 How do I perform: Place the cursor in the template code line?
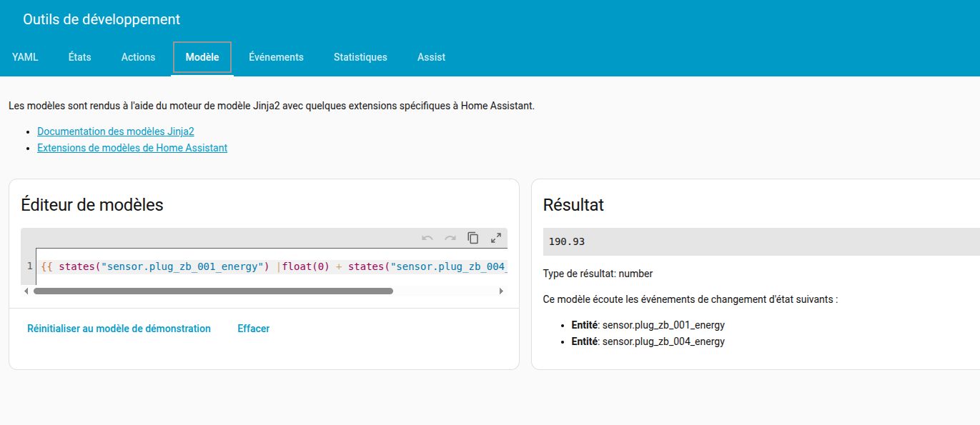click(272, 266)
